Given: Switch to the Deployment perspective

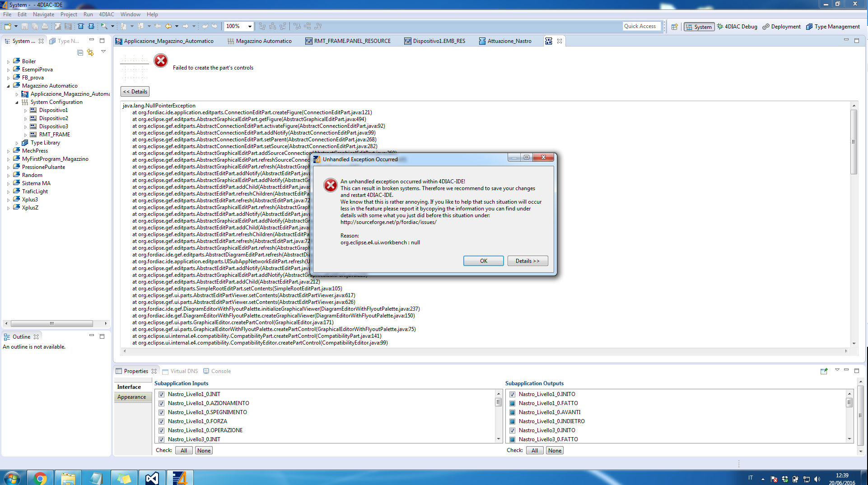Looking at the screenshot, I should 782,27.
